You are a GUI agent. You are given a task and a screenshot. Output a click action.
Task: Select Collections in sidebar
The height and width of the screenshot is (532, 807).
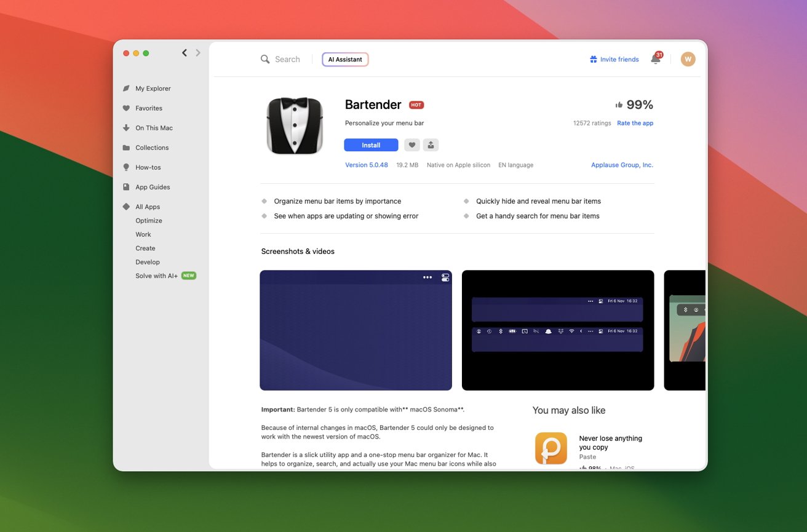[x=152, y=148]
